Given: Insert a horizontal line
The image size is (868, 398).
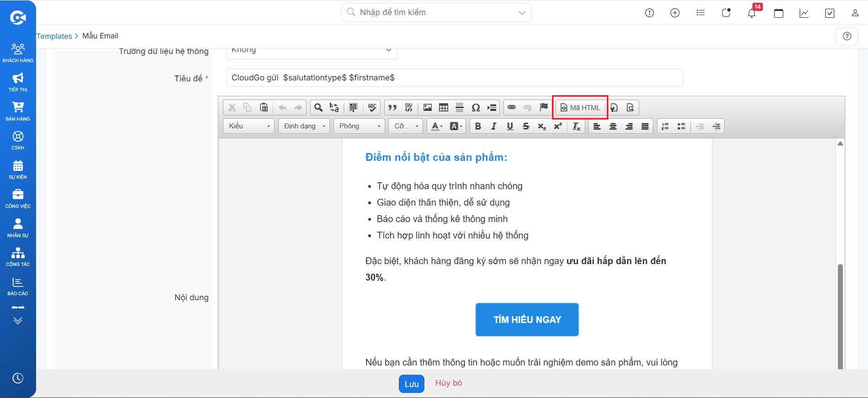Looking at the screenshot, I should pyautogui.click(x=460, y=107).
